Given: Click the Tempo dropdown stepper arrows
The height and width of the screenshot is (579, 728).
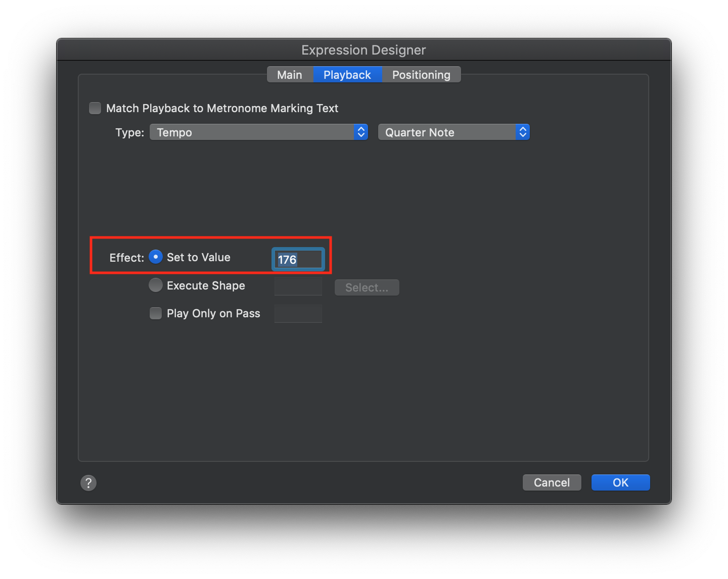Looking at the screenshot, I should 360,132.
